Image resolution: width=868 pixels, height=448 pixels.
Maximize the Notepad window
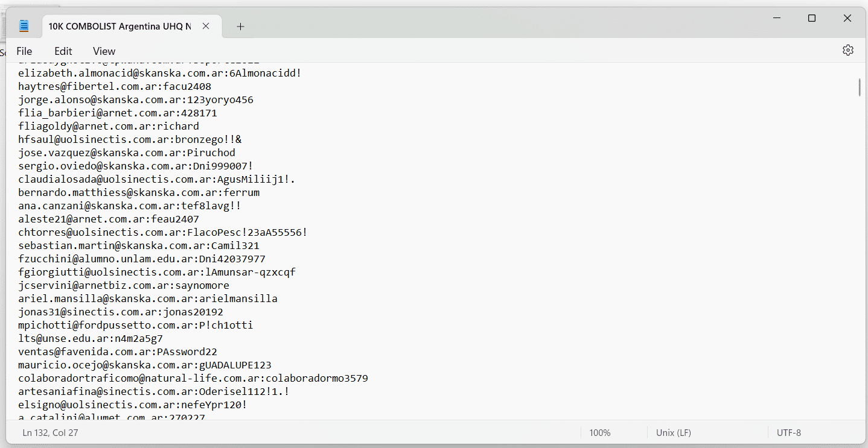(812, 18)
